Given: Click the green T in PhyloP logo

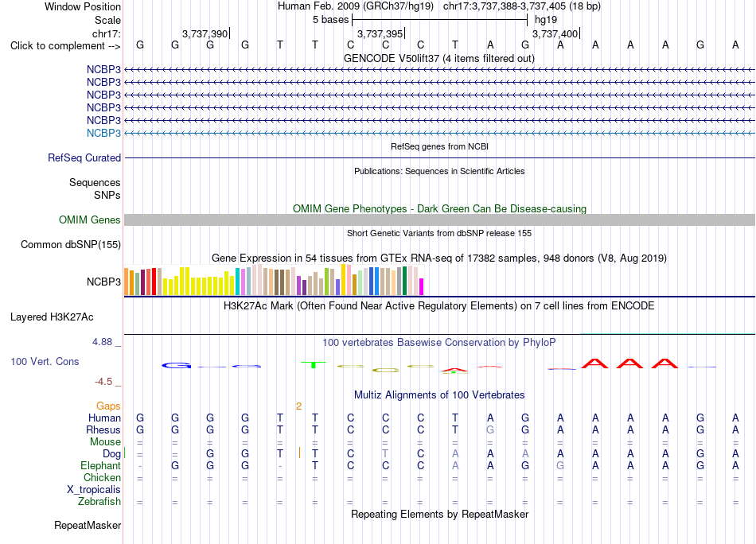Looking at the screenshot, I should [314, 365].
